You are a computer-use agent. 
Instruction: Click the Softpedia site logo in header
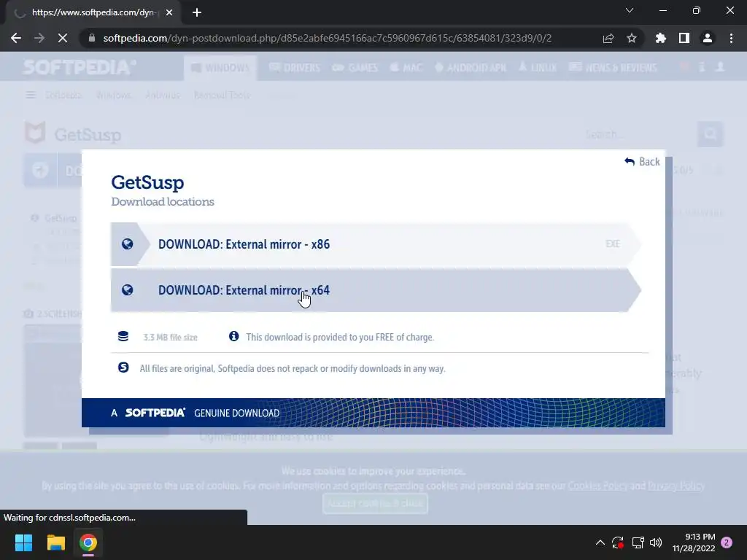pos(80,67)
